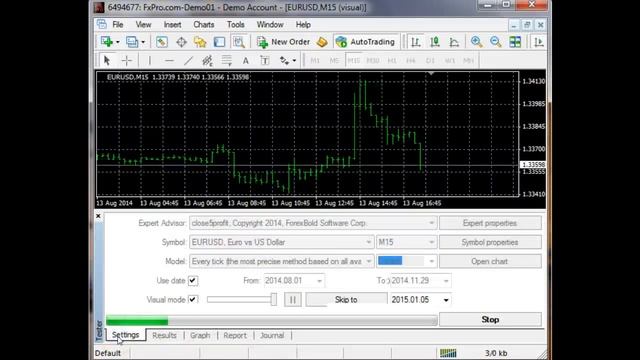Click the Skip to button
Viewport: 640px width, 360px height.
[346, 300]
